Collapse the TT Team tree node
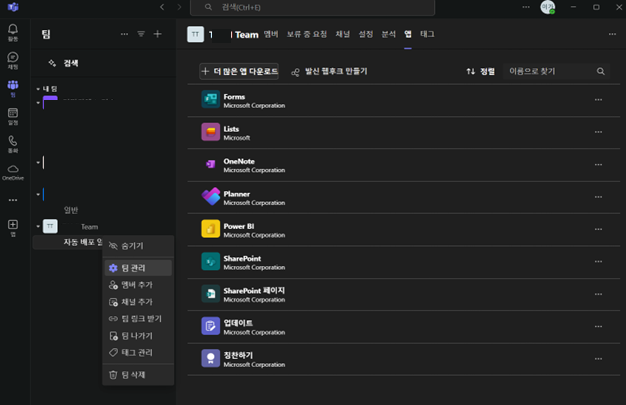The width and height of the screenshot is (626, 405). click(38, 226)
